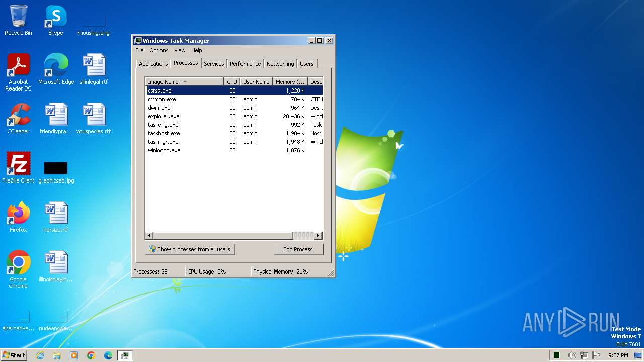This screenshot has height=362, width=644.
Task: Switch to the Networking tab
Action: tap(280, 64)
